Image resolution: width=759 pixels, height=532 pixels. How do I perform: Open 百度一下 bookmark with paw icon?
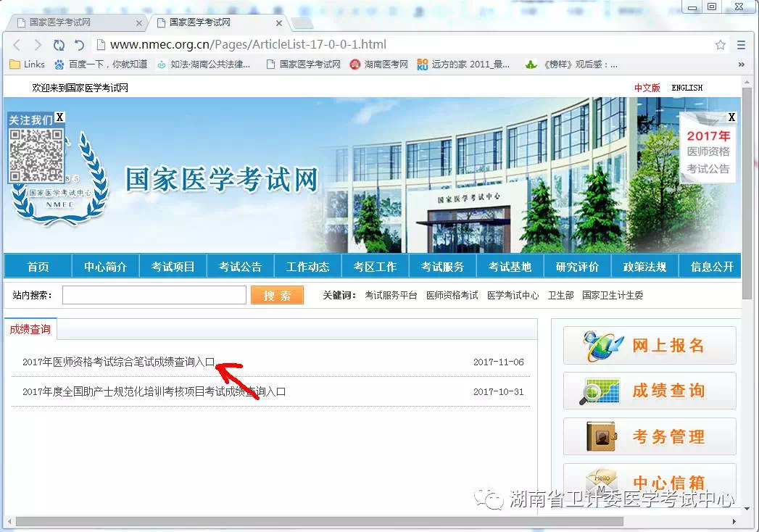101,65
